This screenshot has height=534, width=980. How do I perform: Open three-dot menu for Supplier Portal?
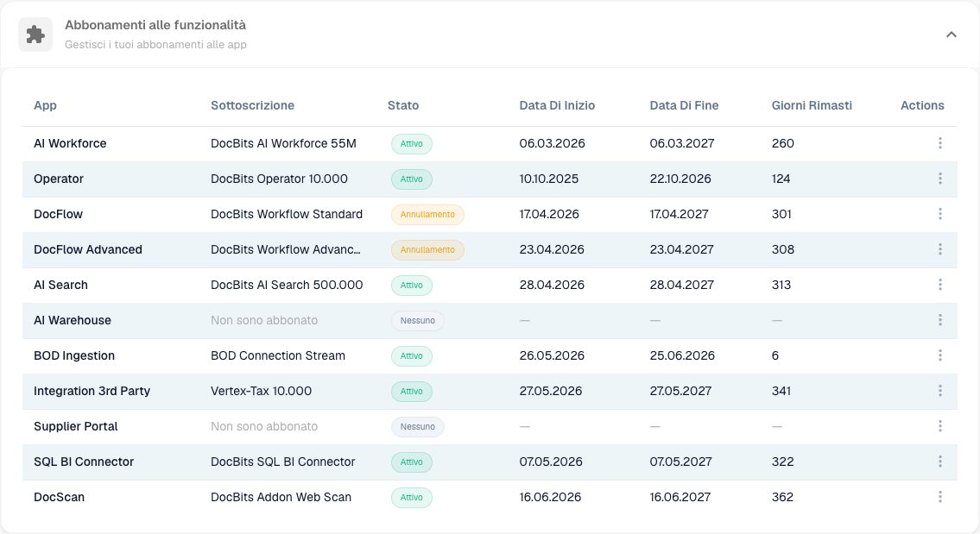click(x=940, y=426)
